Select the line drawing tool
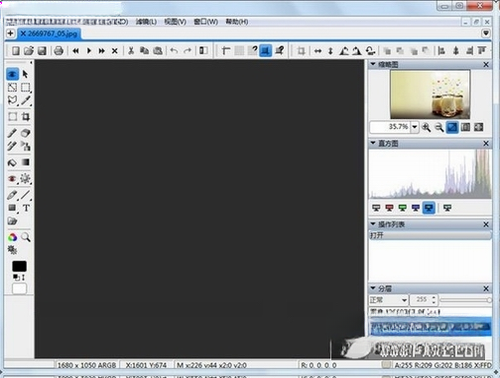 tap(25, 195)
